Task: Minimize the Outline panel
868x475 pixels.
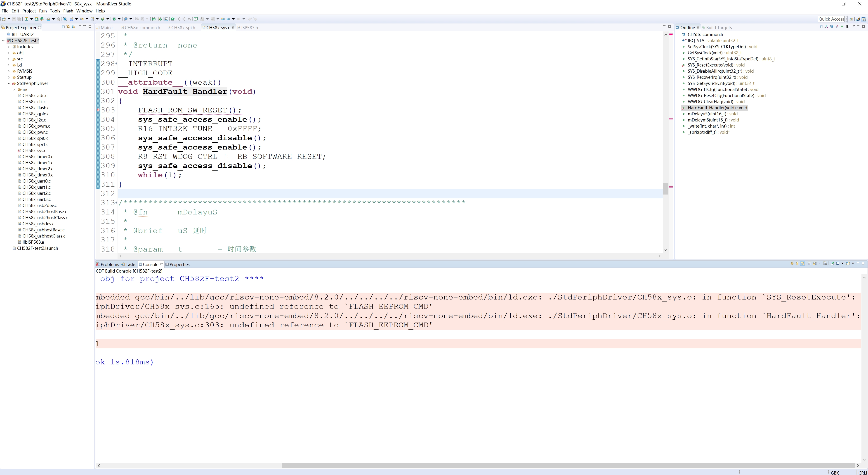Action: (x=858, y=26)
